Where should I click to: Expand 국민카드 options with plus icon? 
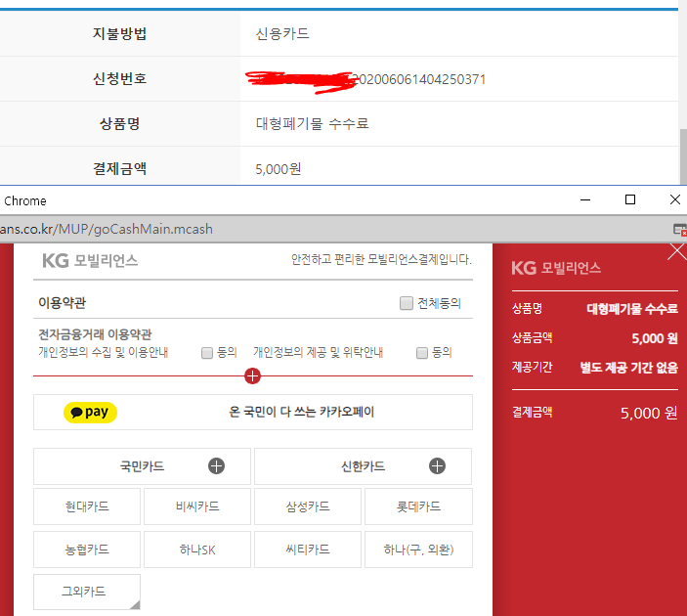coord(216,466)
